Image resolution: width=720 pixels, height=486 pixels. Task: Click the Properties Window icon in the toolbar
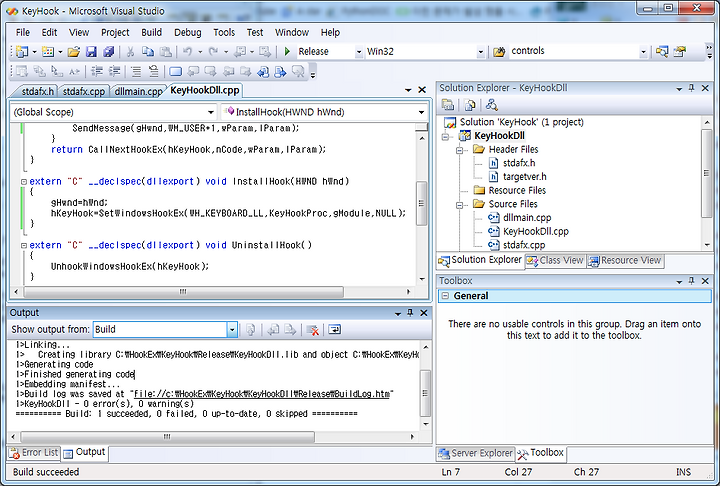point(680,51)
